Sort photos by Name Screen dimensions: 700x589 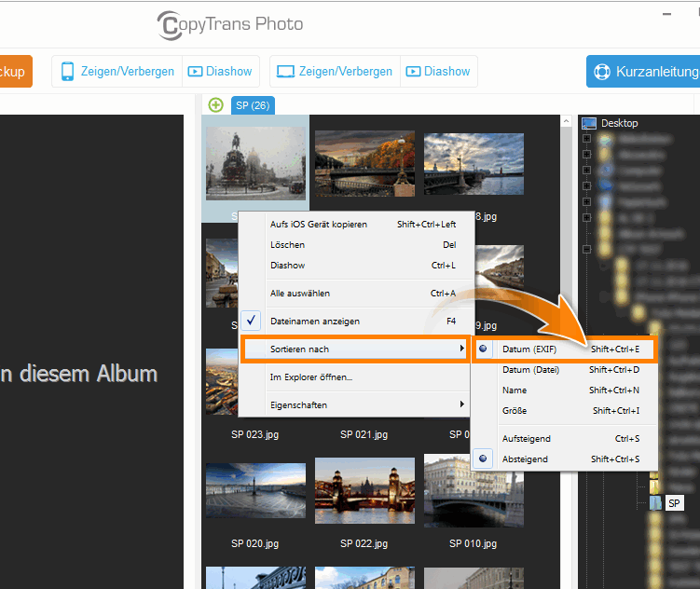click(564, 390)
